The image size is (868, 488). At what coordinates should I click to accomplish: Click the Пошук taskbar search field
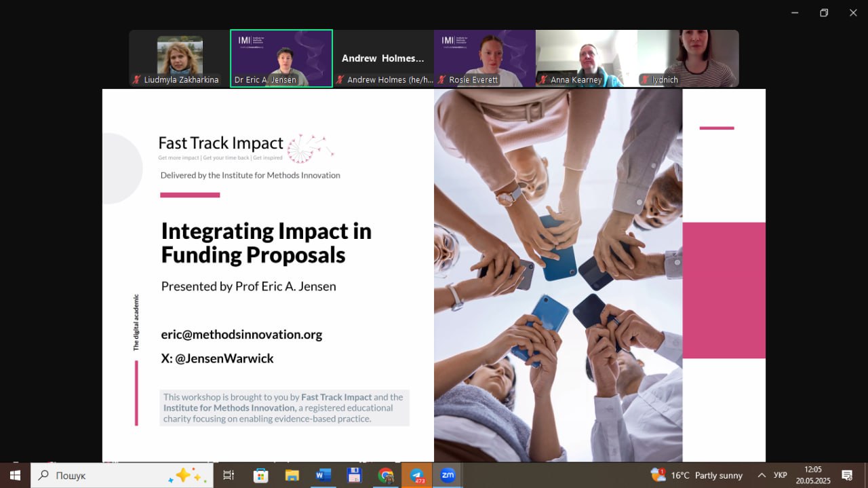tap(122, 475)
